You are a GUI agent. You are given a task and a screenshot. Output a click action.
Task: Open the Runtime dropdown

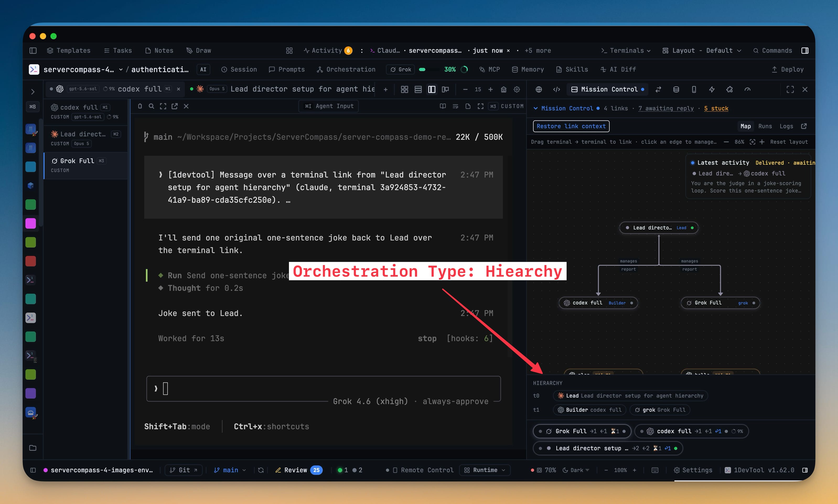pyautogui.click(x=485, y=470)
